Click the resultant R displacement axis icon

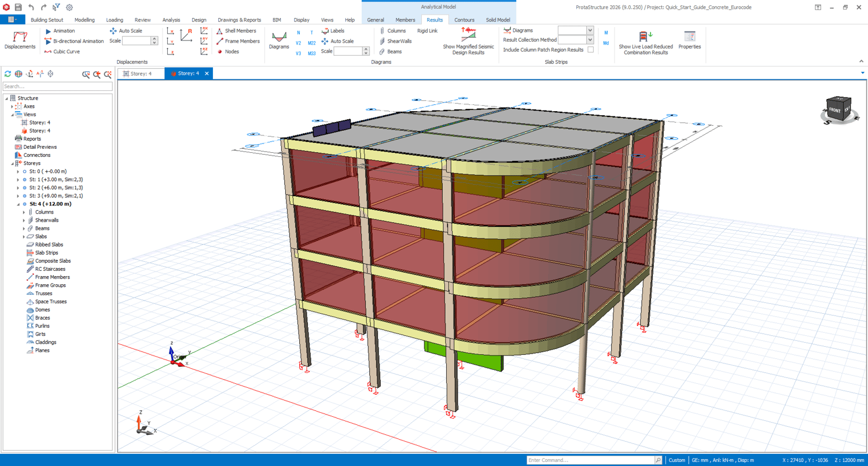(186, 35)
